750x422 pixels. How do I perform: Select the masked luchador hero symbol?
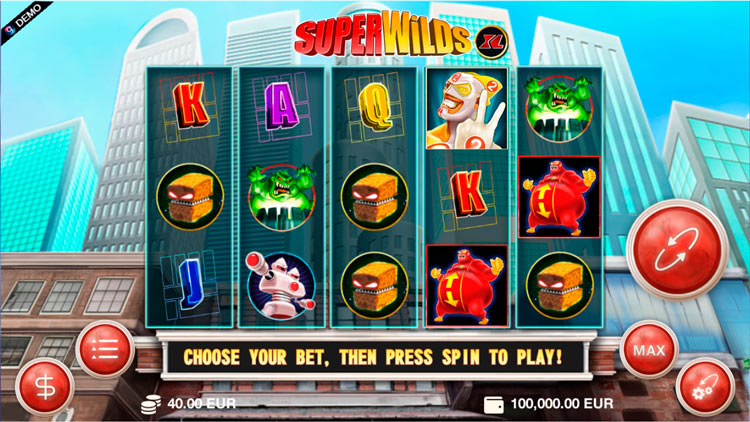467,109
